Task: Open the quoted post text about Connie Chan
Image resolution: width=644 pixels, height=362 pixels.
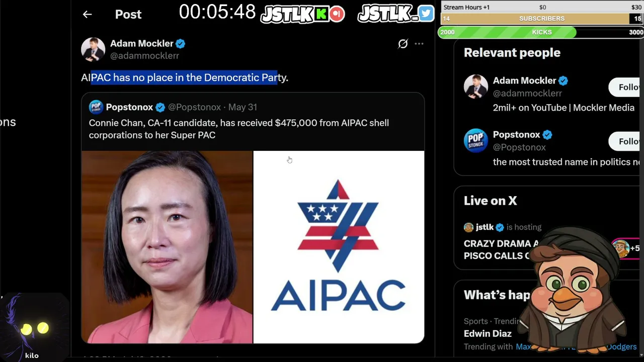Action: tap(239, 129)
